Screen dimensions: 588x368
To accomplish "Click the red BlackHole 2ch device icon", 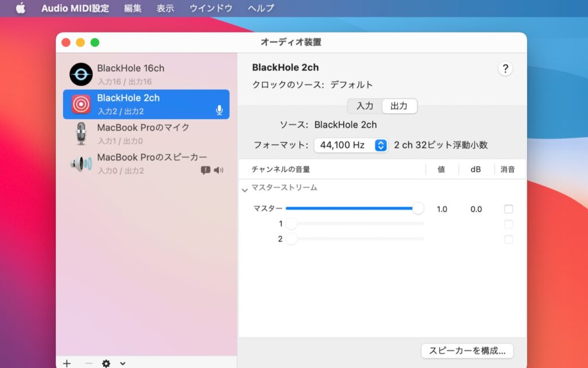I will click(81, 104).
